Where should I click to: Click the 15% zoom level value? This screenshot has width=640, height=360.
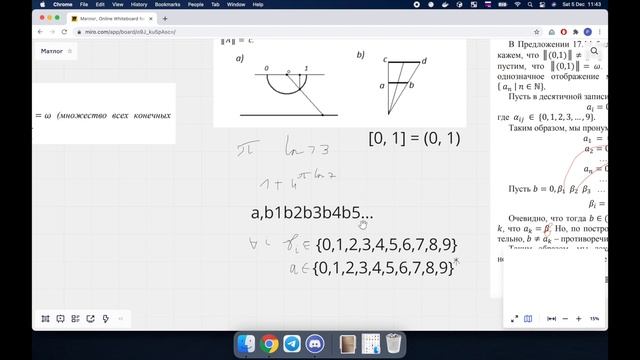coord(594,319)
